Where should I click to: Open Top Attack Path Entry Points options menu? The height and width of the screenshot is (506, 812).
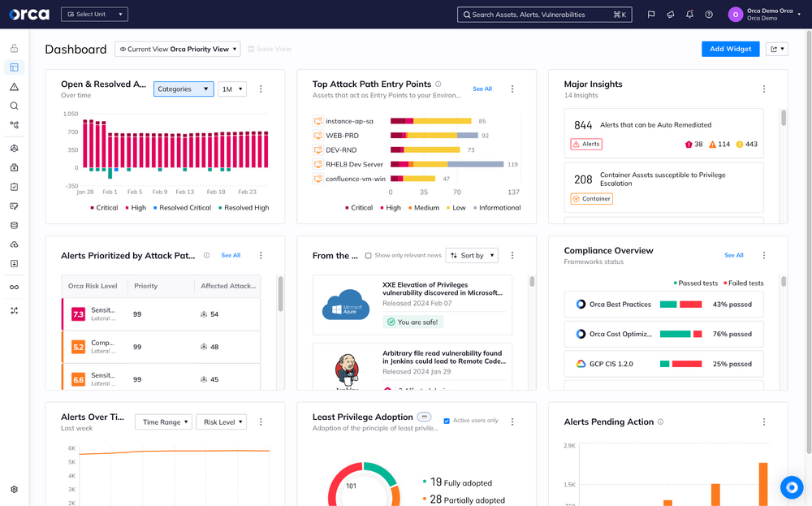tap(512, 89)
